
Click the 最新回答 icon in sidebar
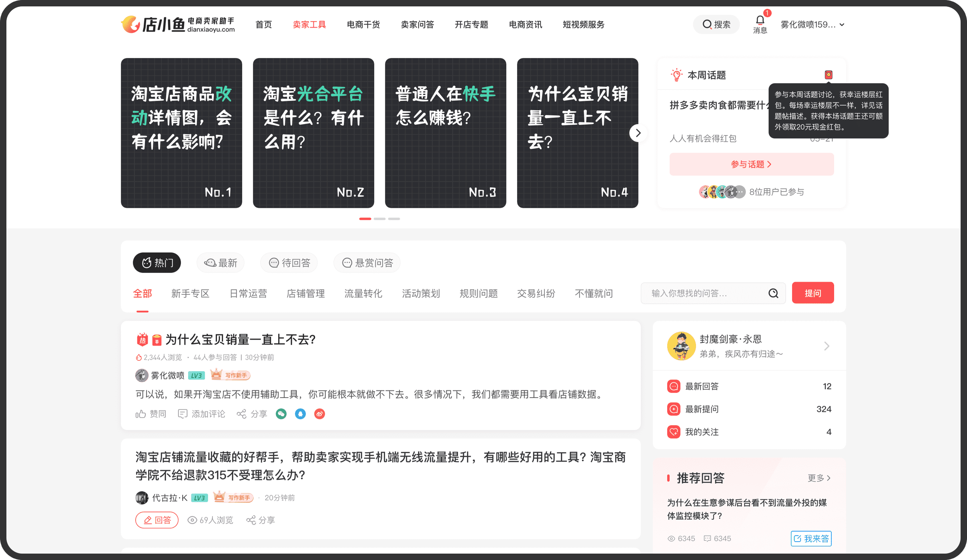click(x=674, y=386)
